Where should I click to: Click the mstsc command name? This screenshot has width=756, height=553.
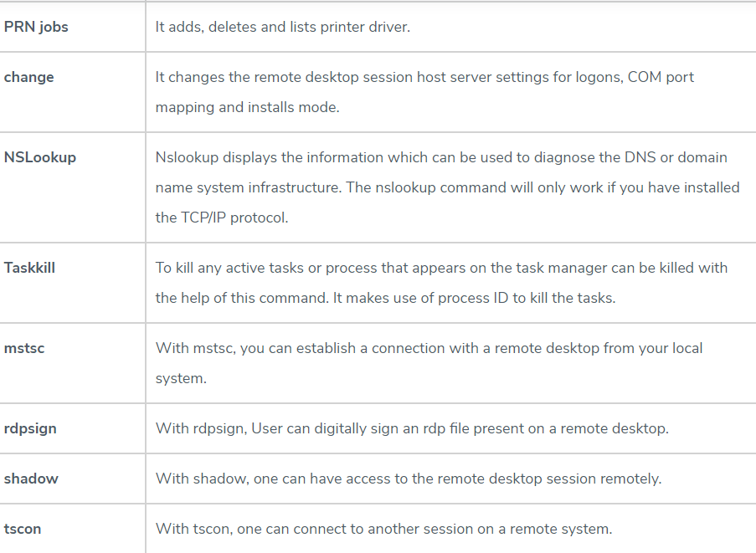point(24,348)
